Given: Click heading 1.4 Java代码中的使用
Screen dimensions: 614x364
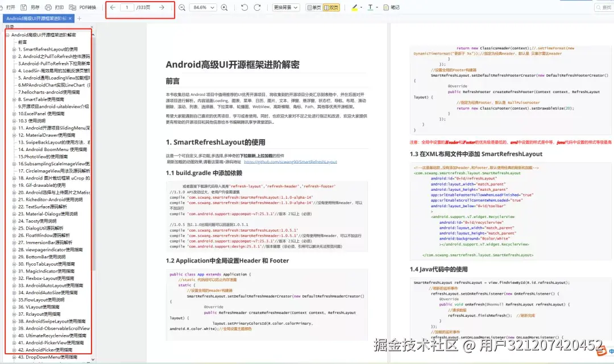Looking at the screenshot, I should click(x=438, y=269).
